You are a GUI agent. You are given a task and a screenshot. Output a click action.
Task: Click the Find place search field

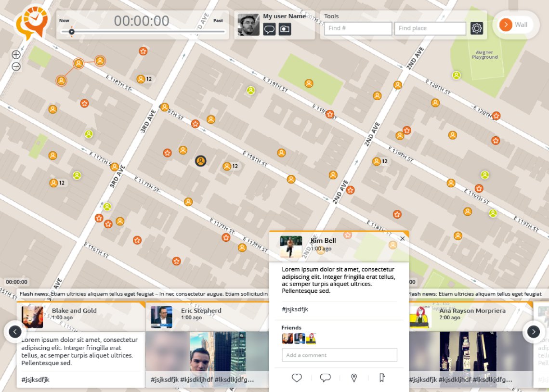(x=430, y=28)
